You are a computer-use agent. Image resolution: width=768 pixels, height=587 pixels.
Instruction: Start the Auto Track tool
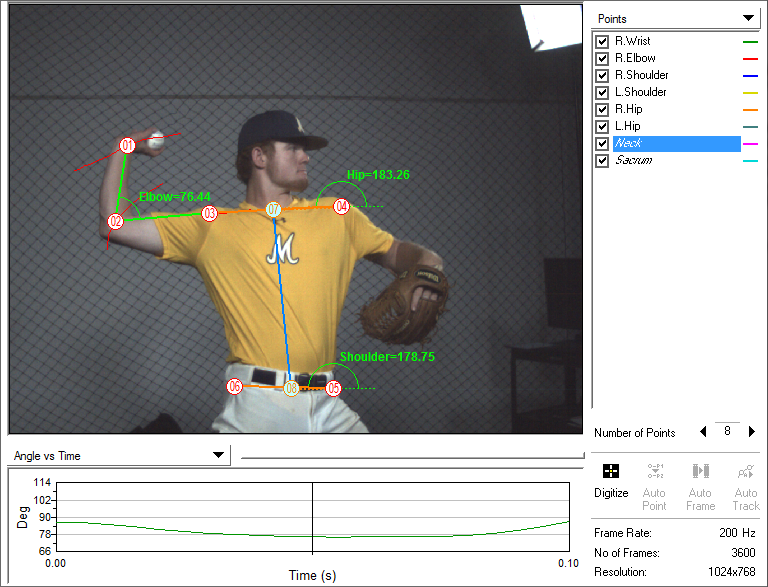745,472
